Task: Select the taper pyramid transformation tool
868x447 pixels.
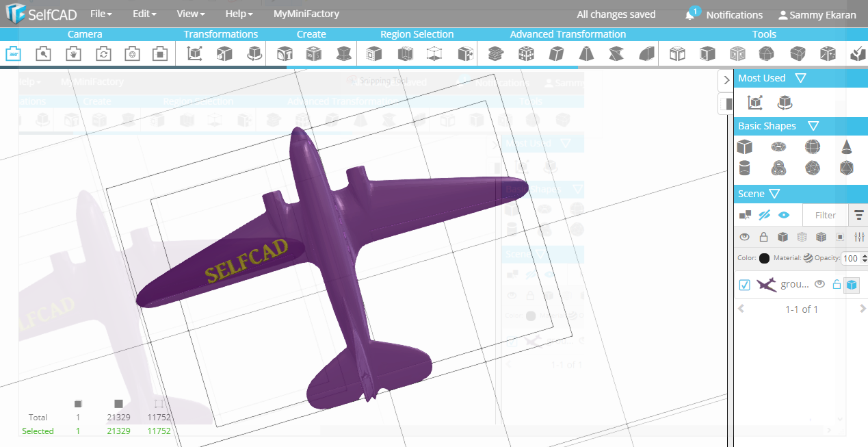Action: [x=586, y=53]
